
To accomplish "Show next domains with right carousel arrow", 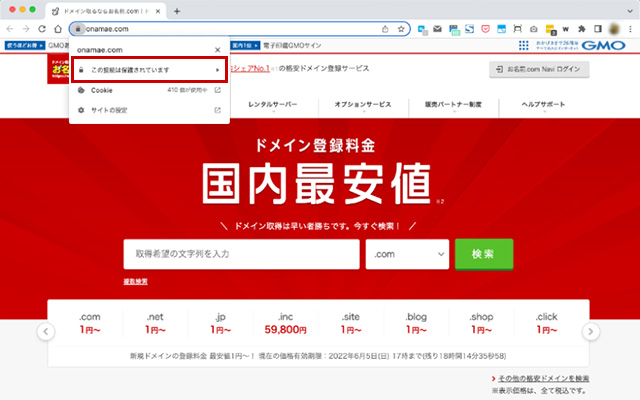I will (591, 331).
